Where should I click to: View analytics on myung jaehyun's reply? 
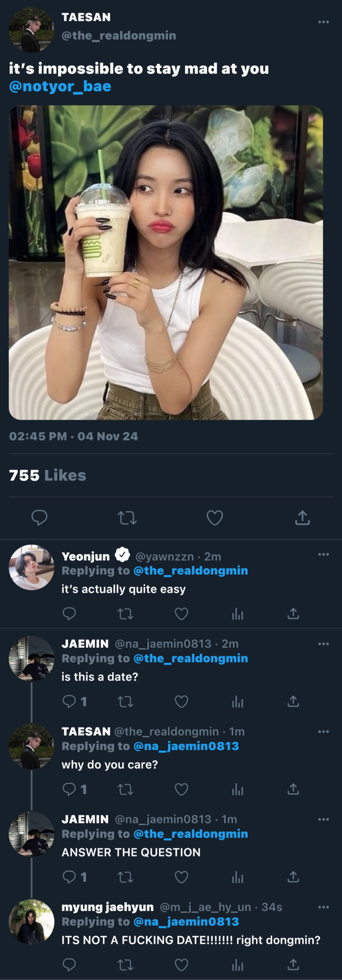click(238, 965)
